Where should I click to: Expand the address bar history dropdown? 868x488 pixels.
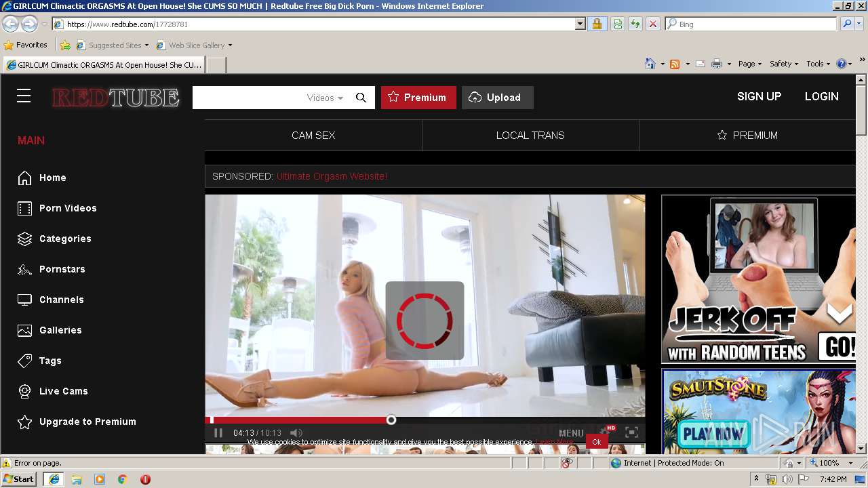coord(580,24)
